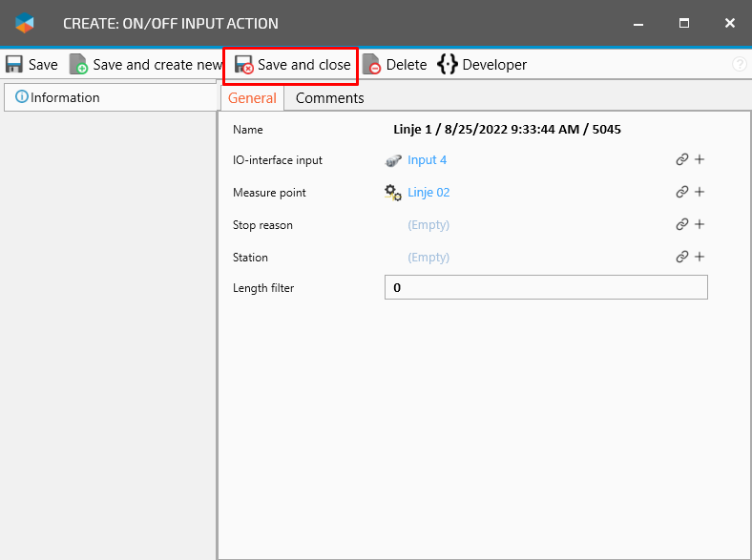
Task: Select the General tab
Action: [x=252, y=98]
